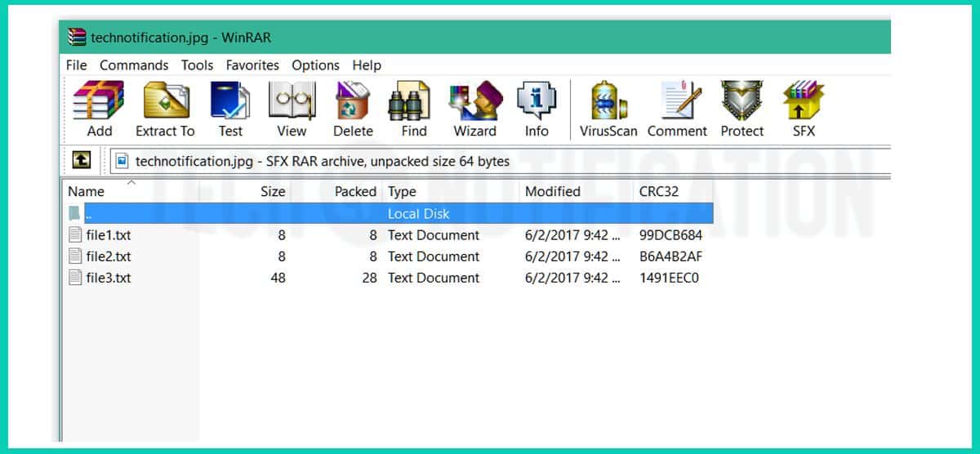Screen dimensions: 980x454
Task: Go up one level arrow button
Action: (x=81, y=161)
